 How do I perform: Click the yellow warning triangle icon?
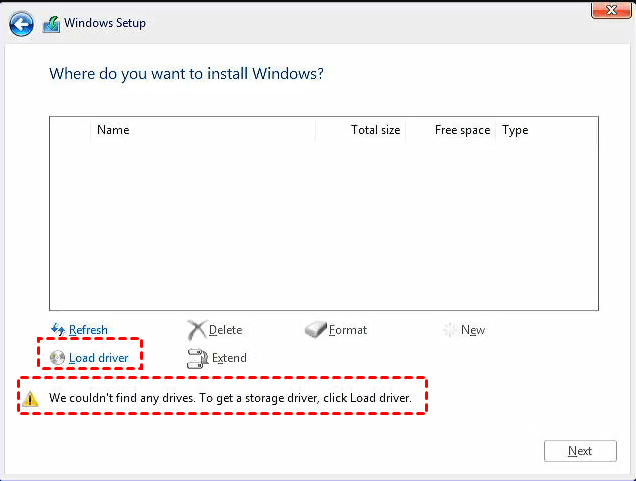34,398
